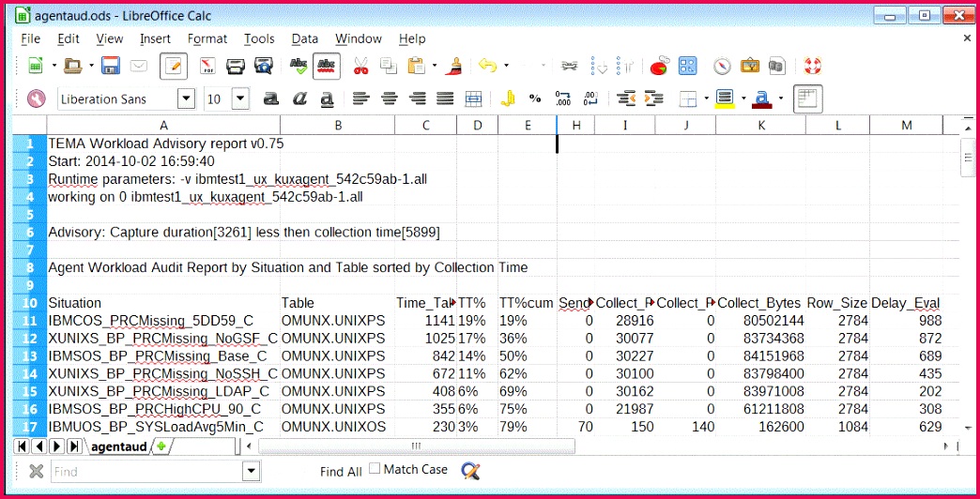This screenshot has height=499, width=980.
Task: Expand Background Color dropdown arrow
Action: [743, 98]
